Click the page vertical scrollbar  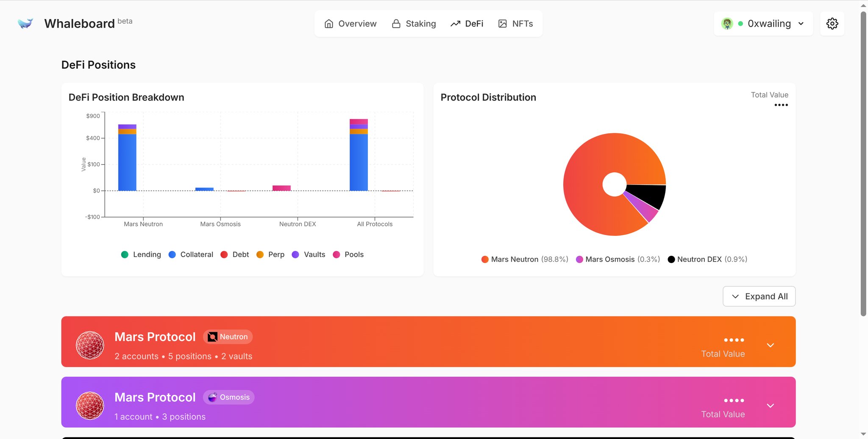[863, 164]
